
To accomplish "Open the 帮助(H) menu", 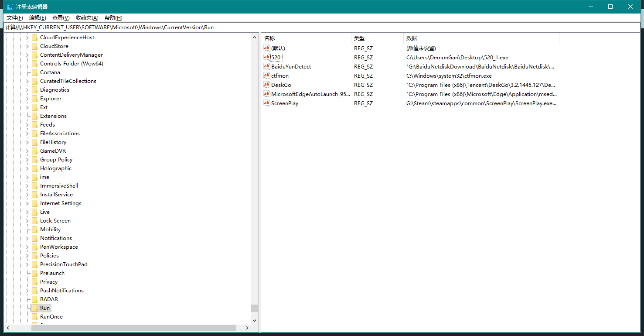I will pyautogui.click(x=113, y=18).
